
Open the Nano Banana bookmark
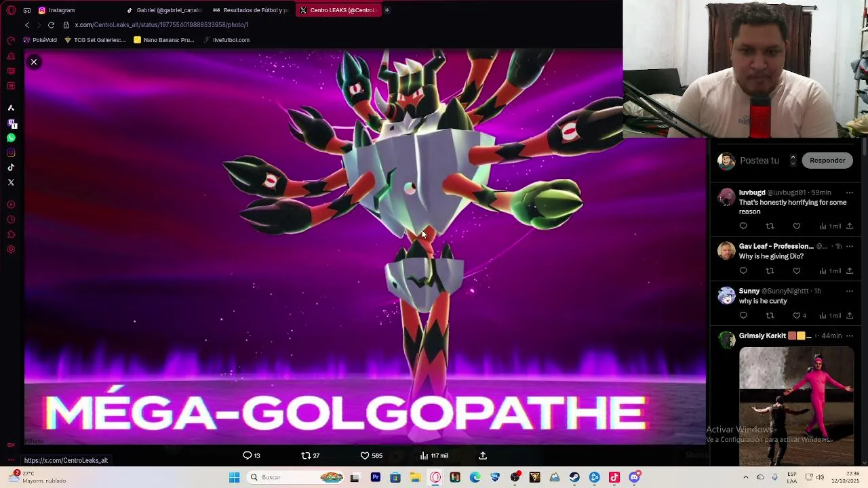pos(164,40)
